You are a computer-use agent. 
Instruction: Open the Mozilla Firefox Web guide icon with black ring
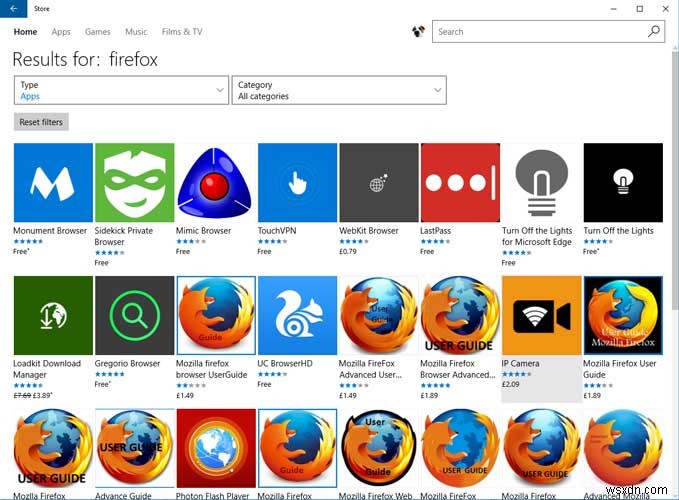click(x=379, y=448)
